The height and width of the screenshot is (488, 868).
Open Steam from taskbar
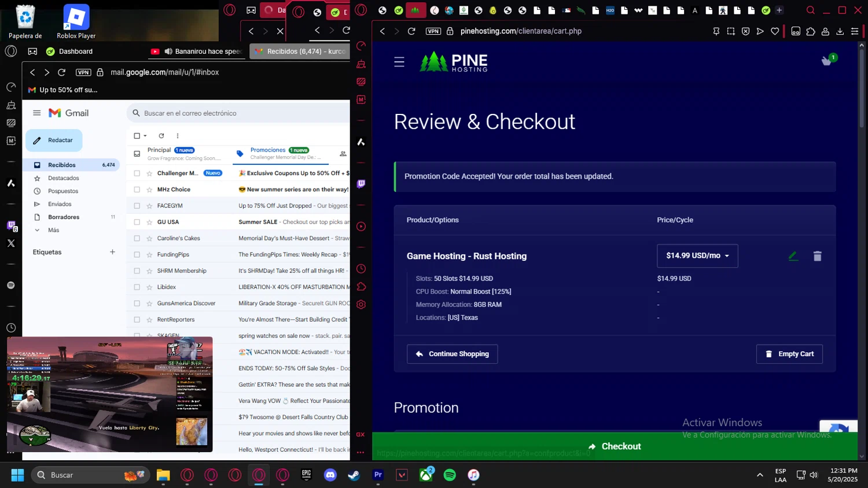pyautogui.click(x=354, y=475)
